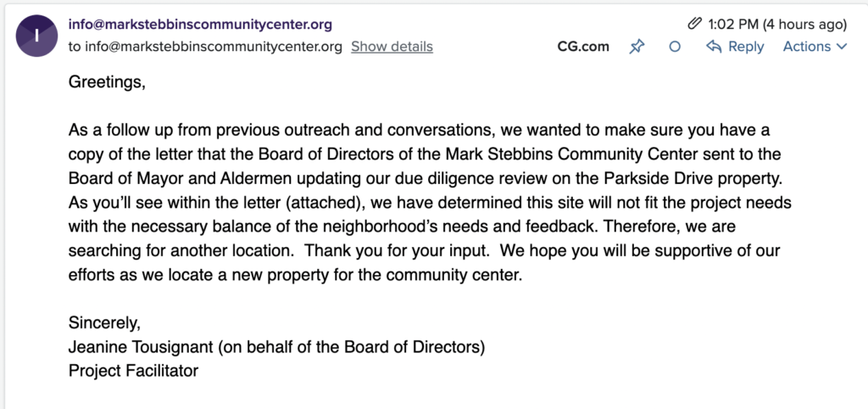
Task: Click the 'Sincerely,' closing line
Action: pyautogui.click(x=104, y=323)
